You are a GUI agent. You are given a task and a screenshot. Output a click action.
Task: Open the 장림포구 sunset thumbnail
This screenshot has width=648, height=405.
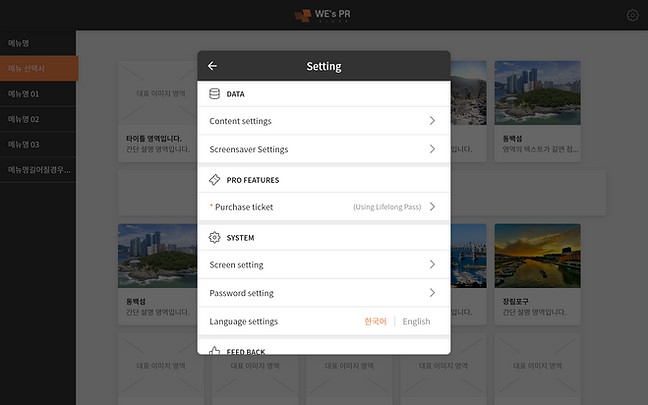tap(537, 256)
